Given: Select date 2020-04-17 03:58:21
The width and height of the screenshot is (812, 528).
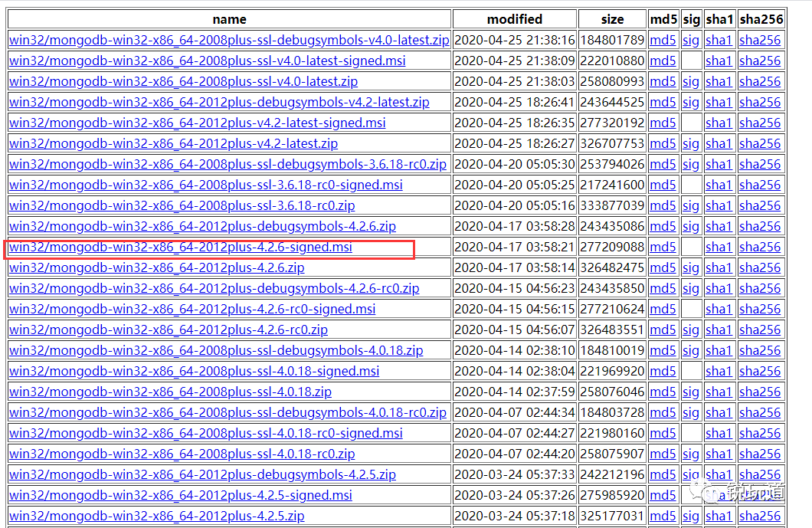Looking at the screenshot, I should click(x=515, y=248).
